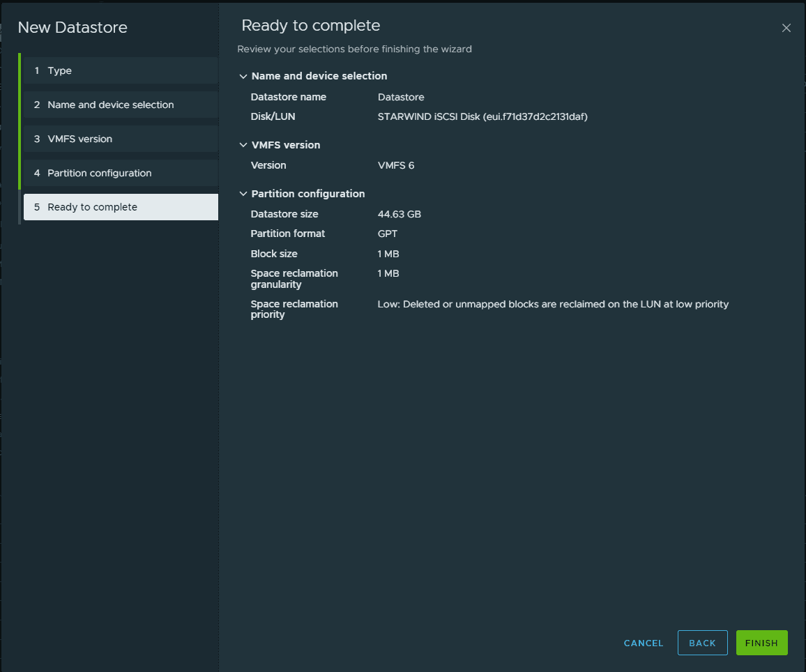Open step 2 Name and device selection
The image size is (806, 672).
coord(120,105)
